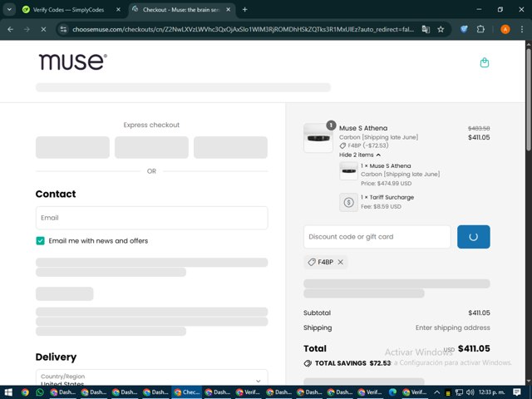Click the total savings tag icon
Viewport: 532px width, 399px height.
tap(308, 363)
